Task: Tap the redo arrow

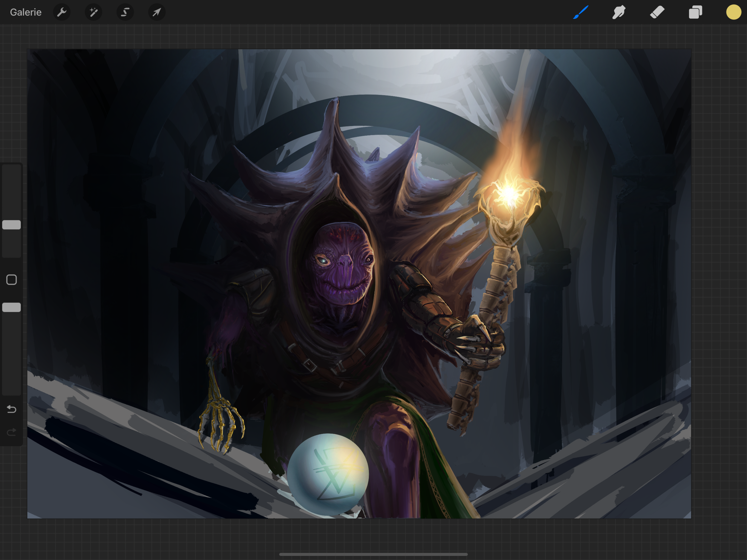Action: coord(11,432)
